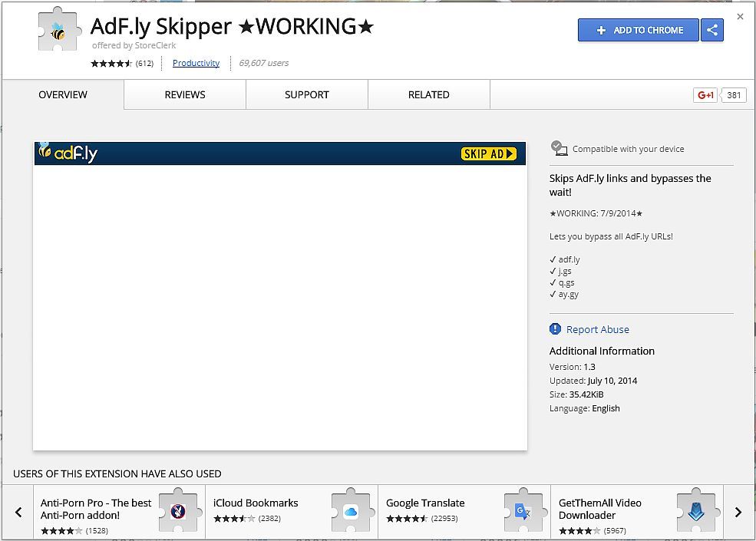The width and height of the screenshot is (756, 541).
Task: Click the Report Abuse exclamation icon
Action: (x=555, y=329)
